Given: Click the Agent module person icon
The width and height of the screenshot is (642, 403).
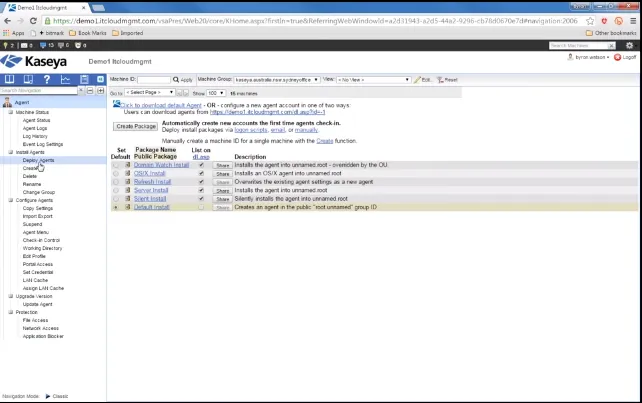Looking at the screenshot, I should pos(7,102).
